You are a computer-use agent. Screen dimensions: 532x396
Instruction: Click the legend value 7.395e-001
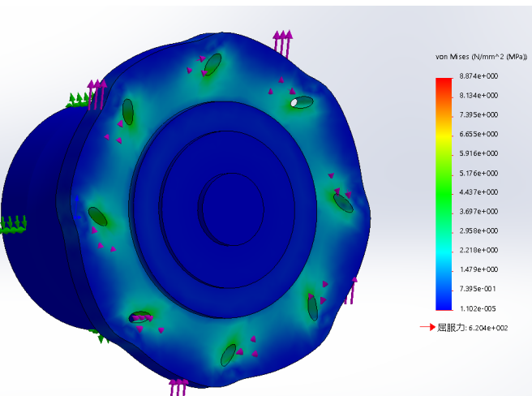point(478,289)
